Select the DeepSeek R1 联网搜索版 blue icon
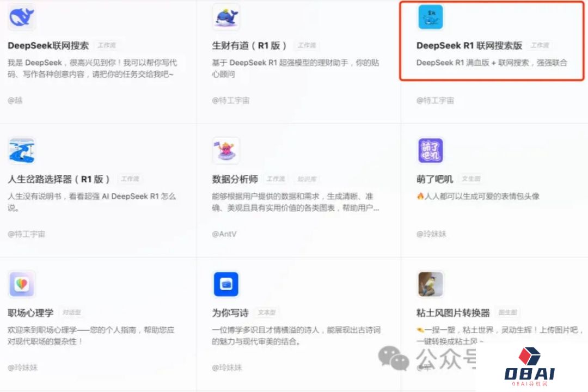 pos(431,17)
